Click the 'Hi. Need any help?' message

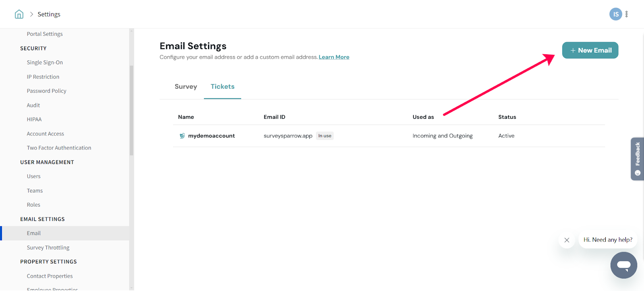tap(608, 240)
